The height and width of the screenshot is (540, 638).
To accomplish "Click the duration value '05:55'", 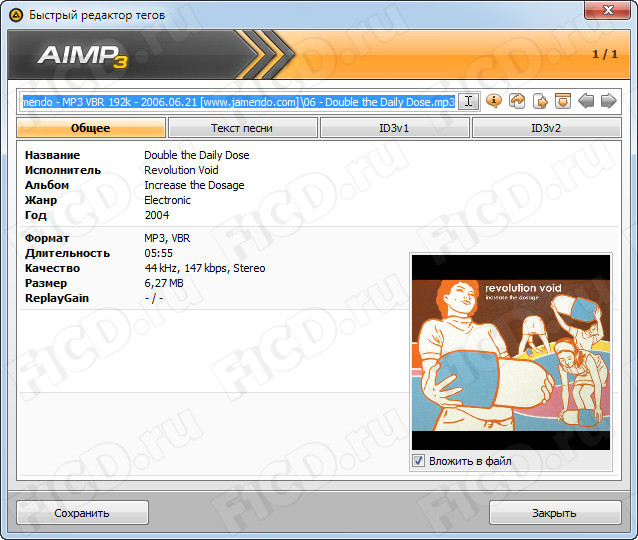I will (x=158, y=253).
